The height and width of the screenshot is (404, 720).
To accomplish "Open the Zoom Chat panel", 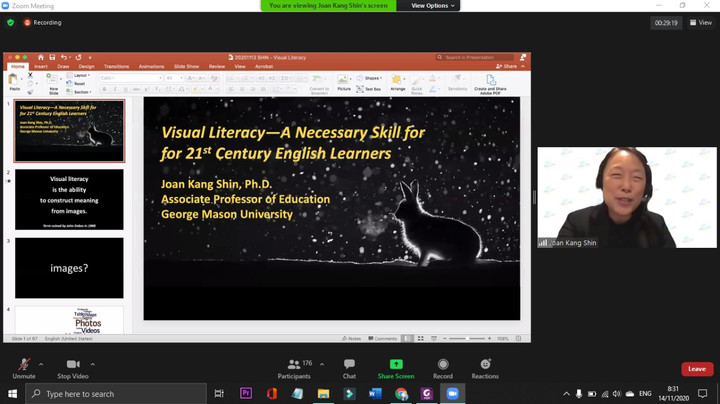I will tap(349, 366).
